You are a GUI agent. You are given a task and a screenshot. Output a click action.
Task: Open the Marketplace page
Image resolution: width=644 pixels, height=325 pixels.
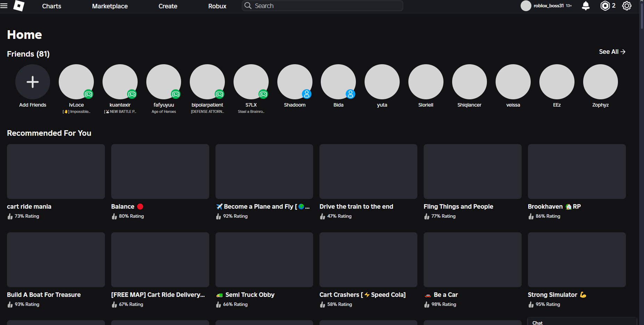(x=110, y=6)
